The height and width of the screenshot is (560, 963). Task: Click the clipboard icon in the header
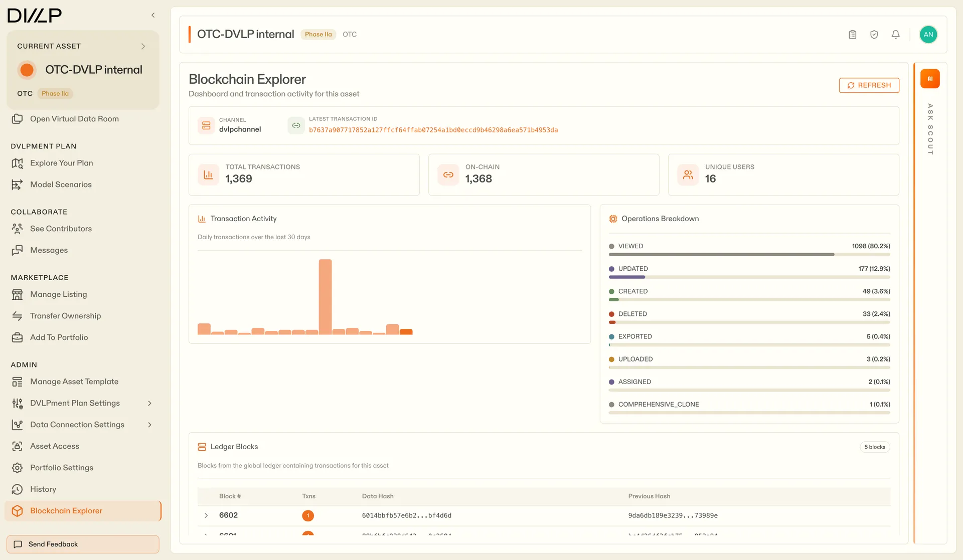[x=853, y=35]
